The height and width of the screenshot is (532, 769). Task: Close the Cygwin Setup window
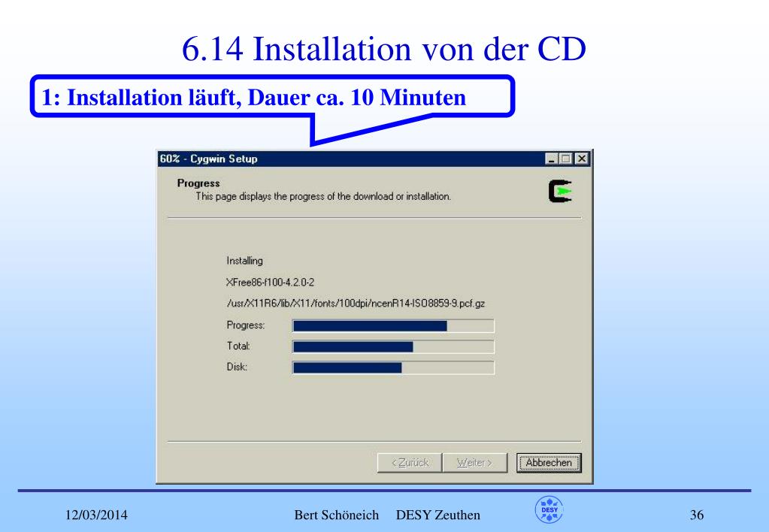[582, 159]
